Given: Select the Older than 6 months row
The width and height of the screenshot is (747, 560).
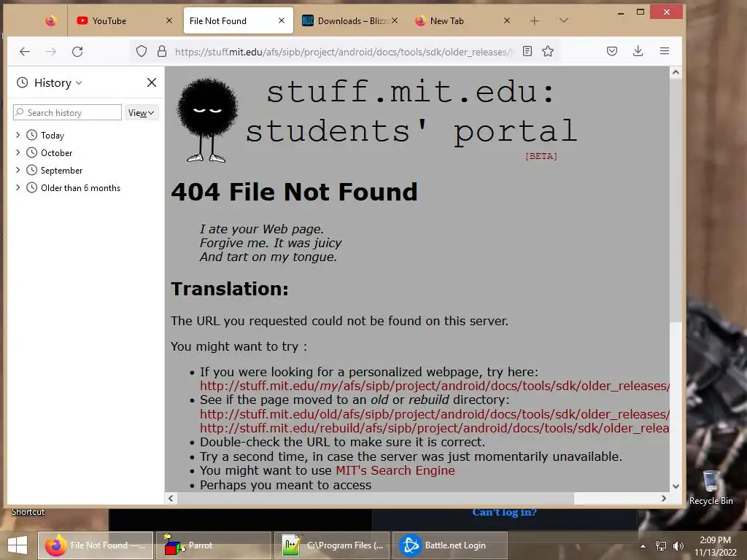Looking at the screenshot, I should [86, 188].
